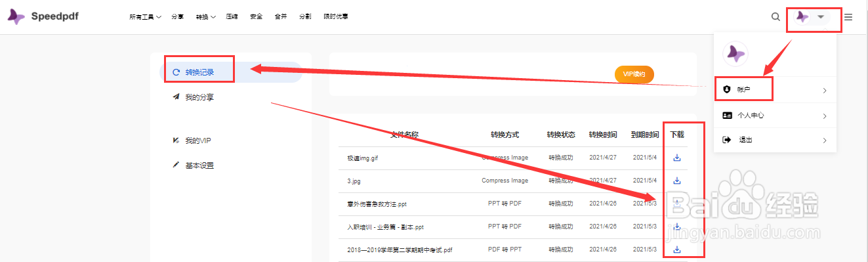
Task: Click the 到期时间 column header
Action: tap(645, 135)
